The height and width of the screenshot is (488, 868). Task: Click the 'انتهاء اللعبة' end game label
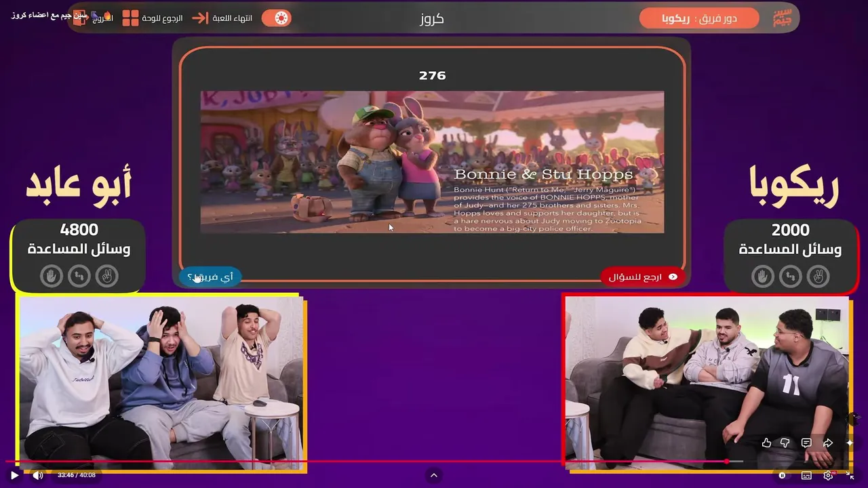pos(233,18)
